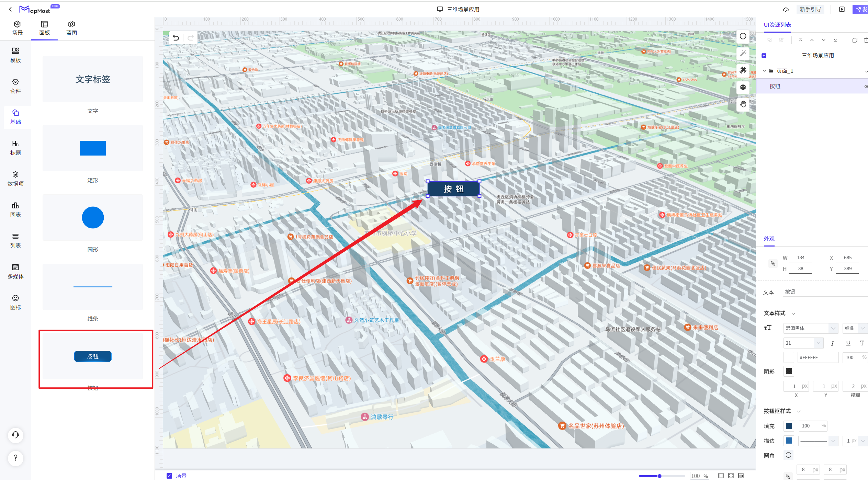
Task: Toggle the 场景 checkbox at bottom
Action: click(169, 476)
